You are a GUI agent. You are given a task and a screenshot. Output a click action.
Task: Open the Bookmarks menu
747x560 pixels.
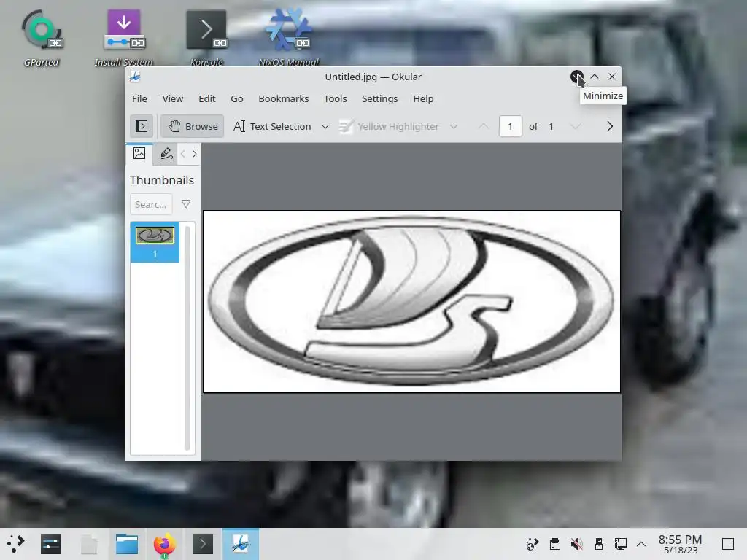click(284, 98)
